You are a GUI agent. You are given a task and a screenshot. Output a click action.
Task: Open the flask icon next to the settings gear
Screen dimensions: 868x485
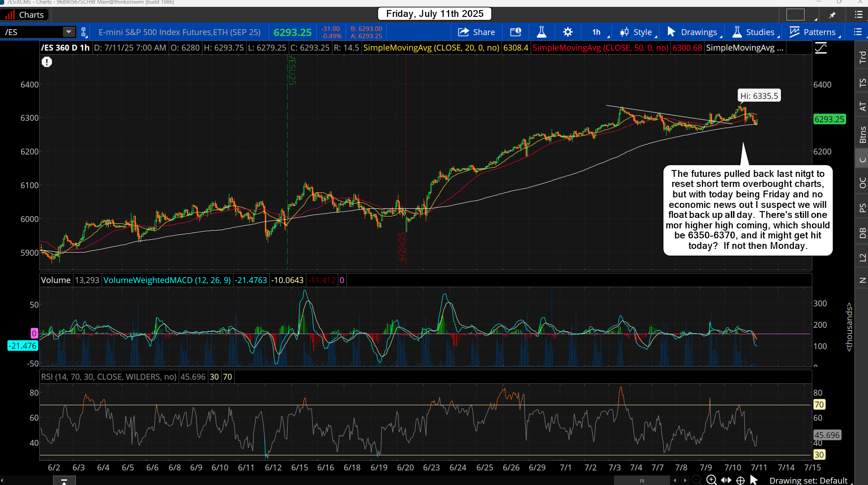coord(542,32)
